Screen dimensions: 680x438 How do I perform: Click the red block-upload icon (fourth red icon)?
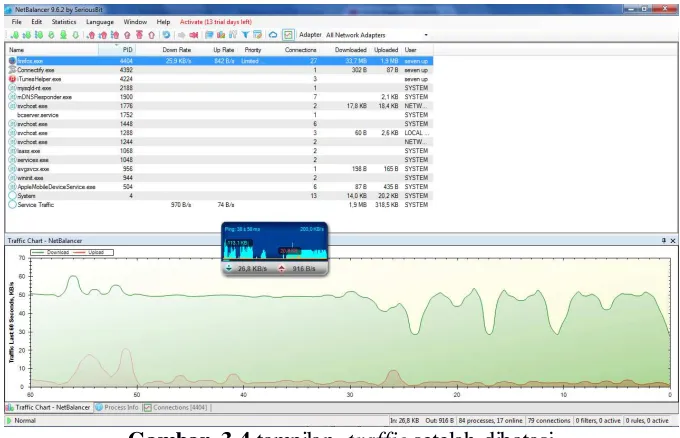(x=127, y=35)
